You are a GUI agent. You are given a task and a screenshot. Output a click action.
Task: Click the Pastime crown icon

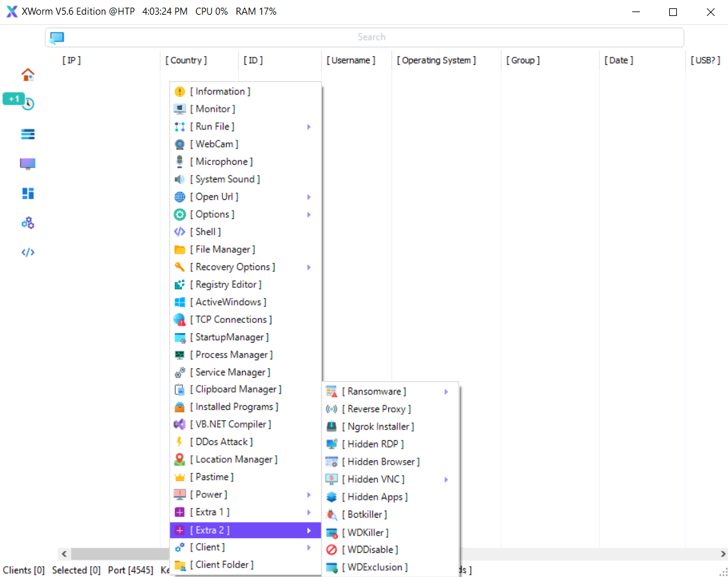click(x=179, y=477)
